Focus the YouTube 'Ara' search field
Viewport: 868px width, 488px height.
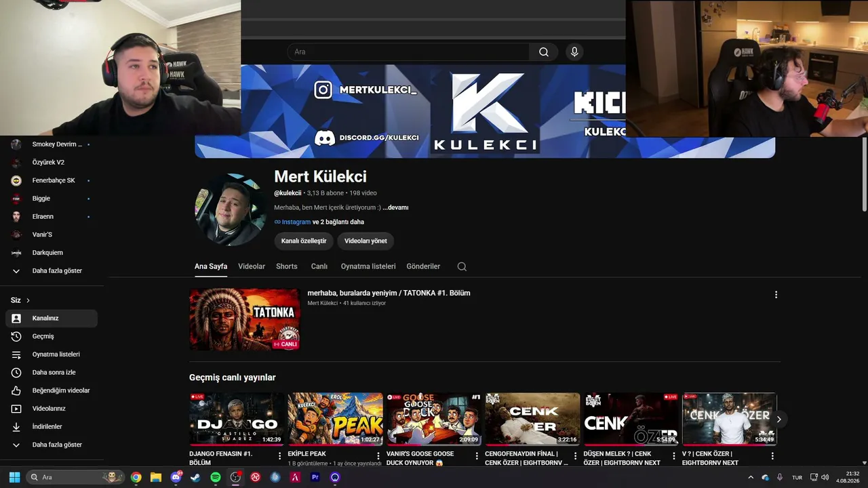(408, 52)
